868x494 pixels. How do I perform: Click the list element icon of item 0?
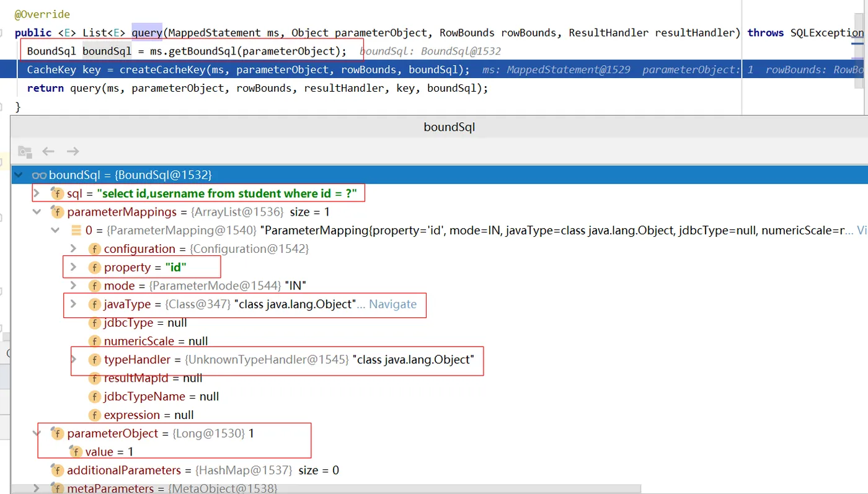76,231
